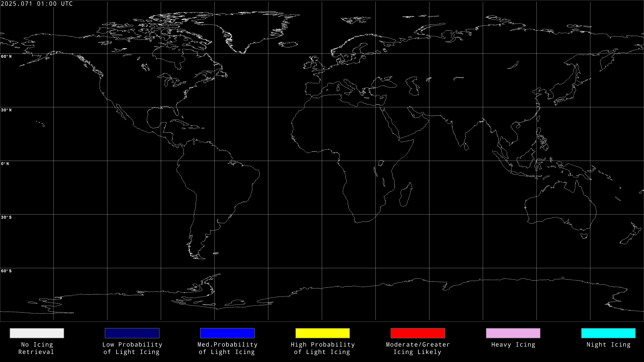Click the High Probability of Light Icing text
Screen dimensions: 644x362
[323, 348]
